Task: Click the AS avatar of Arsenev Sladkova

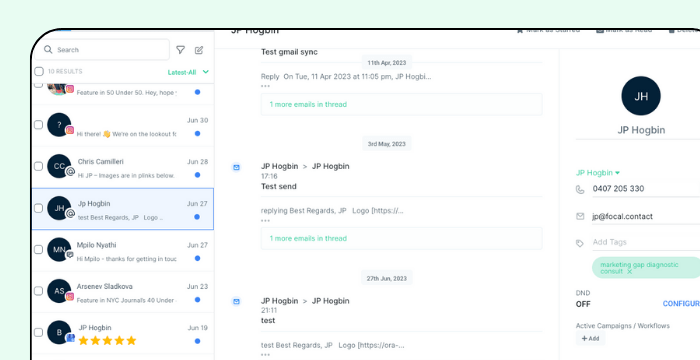Action: (x=59, y=291)
